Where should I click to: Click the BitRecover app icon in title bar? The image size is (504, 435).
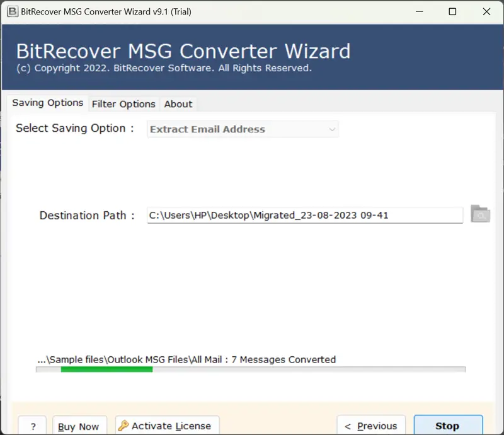[11, 11]
